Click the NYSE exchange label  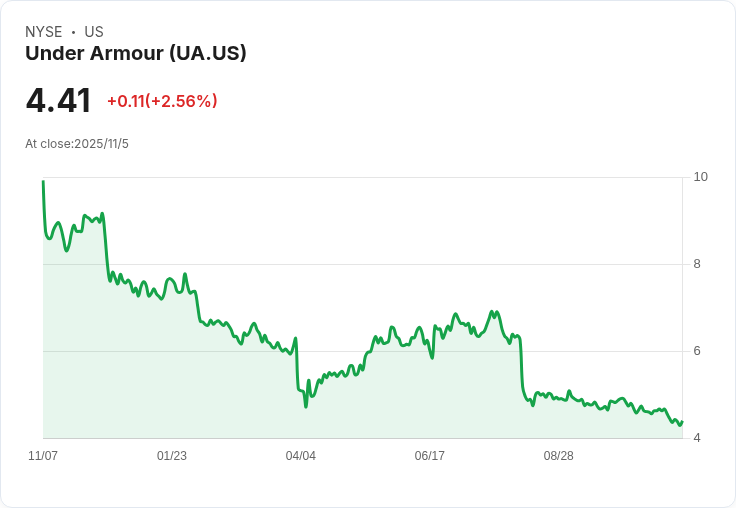44,32
